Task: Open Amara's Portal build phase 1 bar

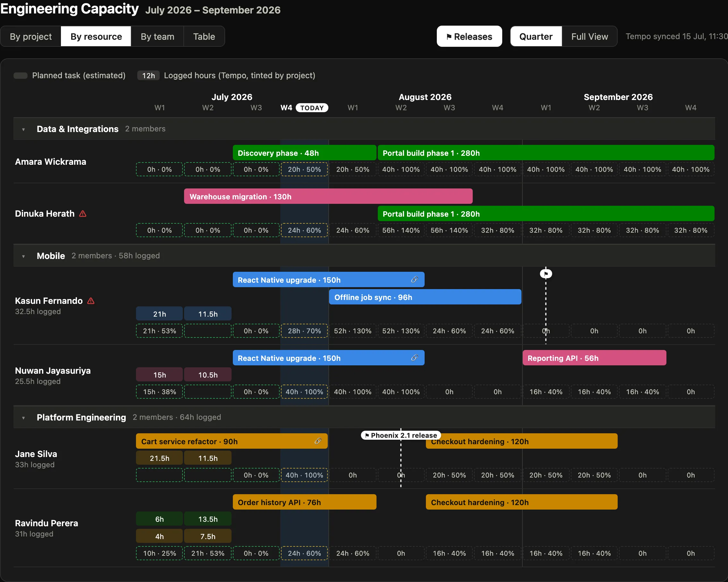Action: [546, 153]
